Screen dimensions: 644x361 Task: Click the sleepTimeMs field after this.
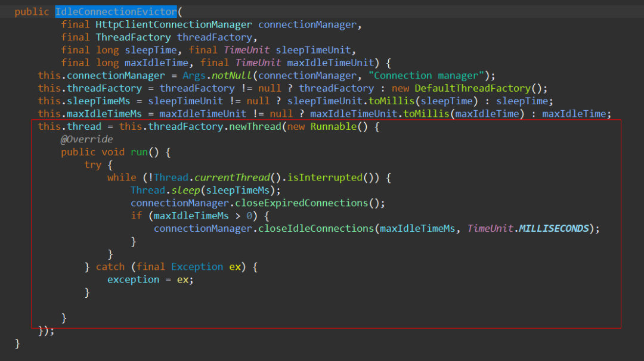98,101
